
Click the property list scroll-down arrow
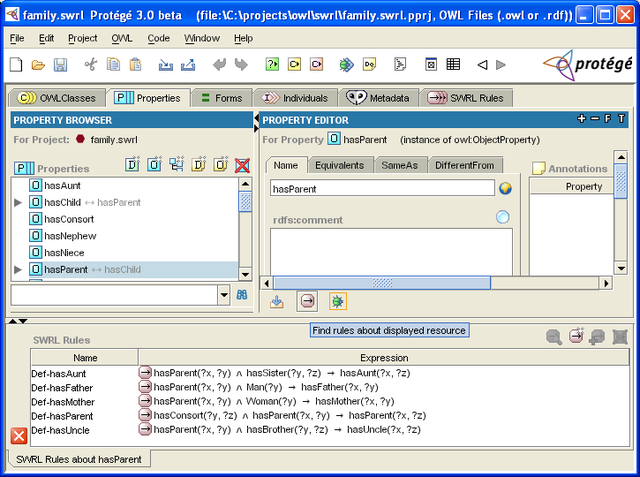(245, 274)
